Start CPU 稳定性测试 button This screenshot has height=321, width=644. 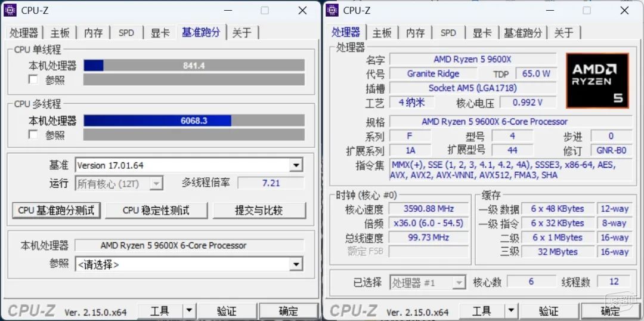pos(156,211)
